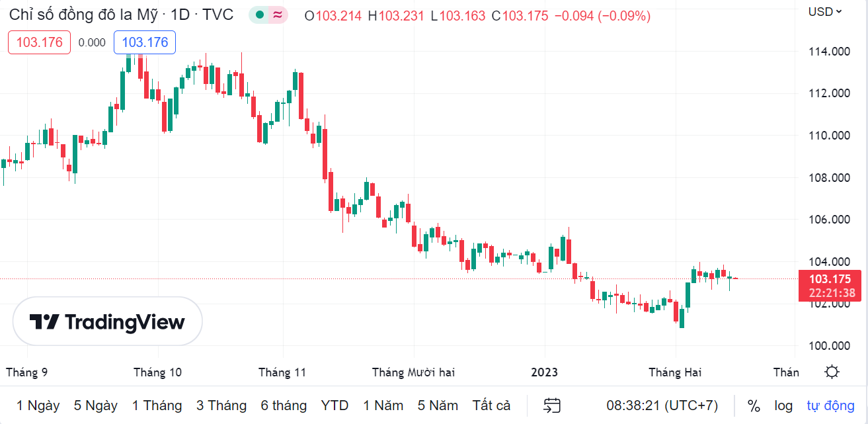Click the blue 103.176 buy price box

[145, 42]
